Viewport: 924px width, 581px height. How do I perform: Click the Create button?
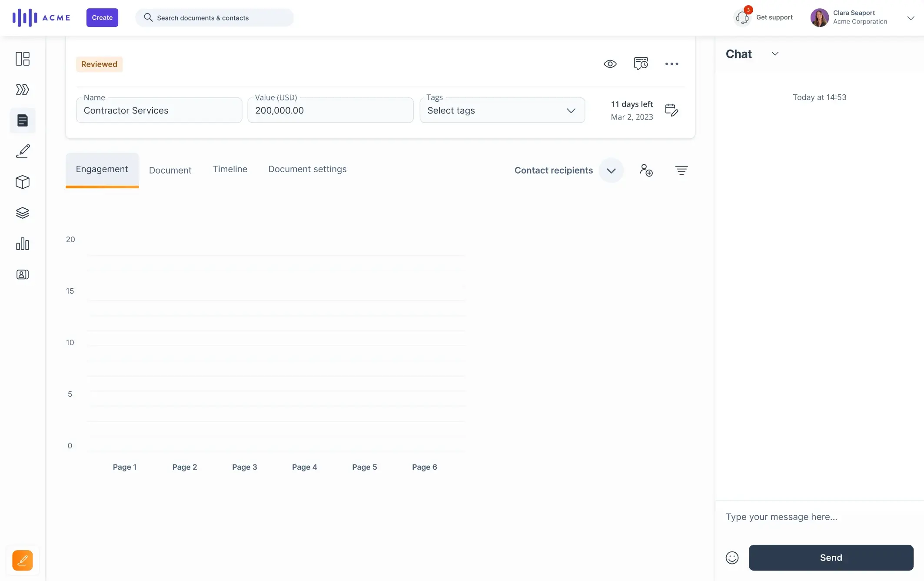(102, 17)
